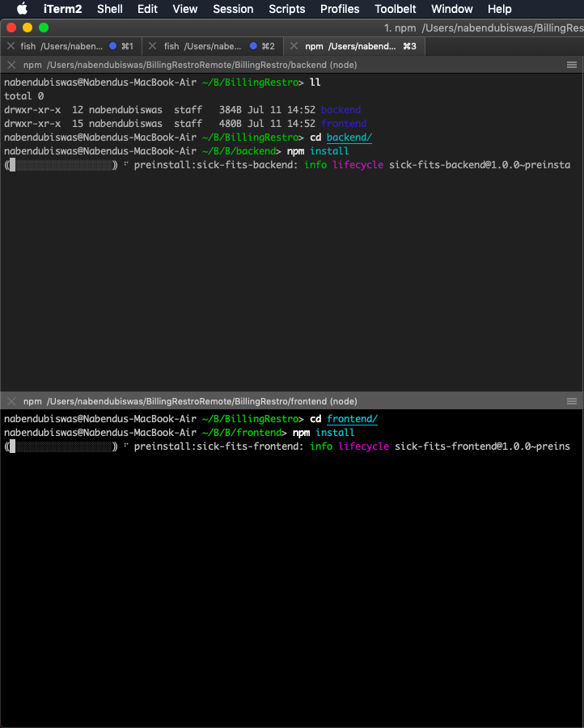Click the 'll' command text
Image resolution: width=584 pixels, height=728 pixels.
315,83
